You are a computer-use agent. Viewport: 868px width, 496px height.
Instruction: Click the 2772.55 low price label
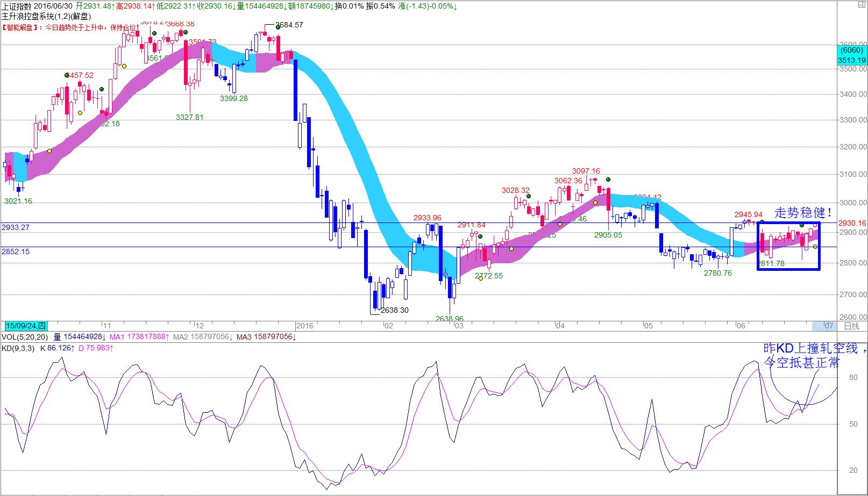click(489, 276)
